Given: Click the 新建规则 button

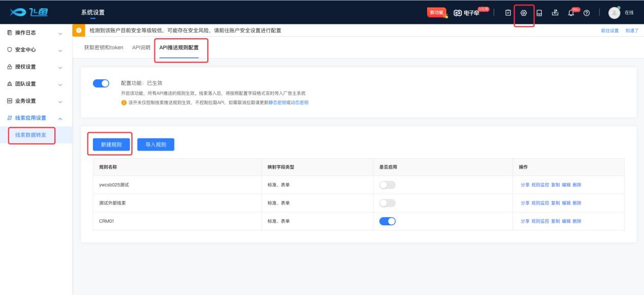Looking at the screenshot, I should point(111,144).
